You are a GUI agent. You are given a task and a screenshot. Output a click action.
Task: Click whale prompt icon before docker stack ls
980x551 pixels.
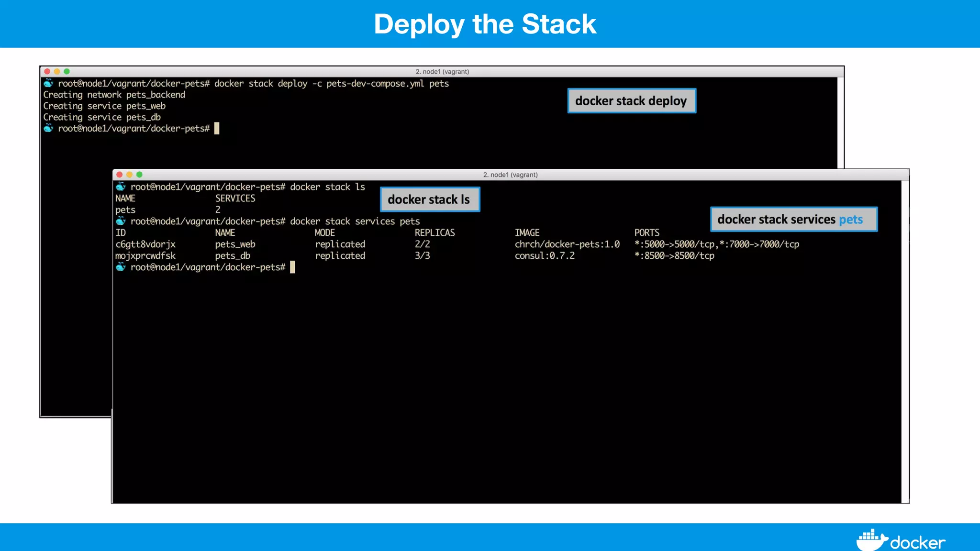coord(121,187)
